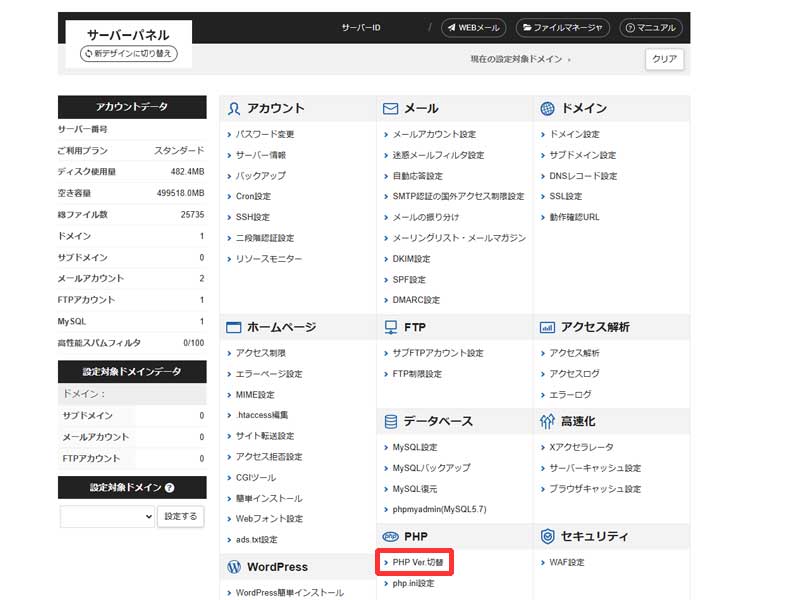Image resolution: width=800 pixels, height=600 pixels.
Task: Open Webフォント設定 link
Action: [x=269, y=519]
